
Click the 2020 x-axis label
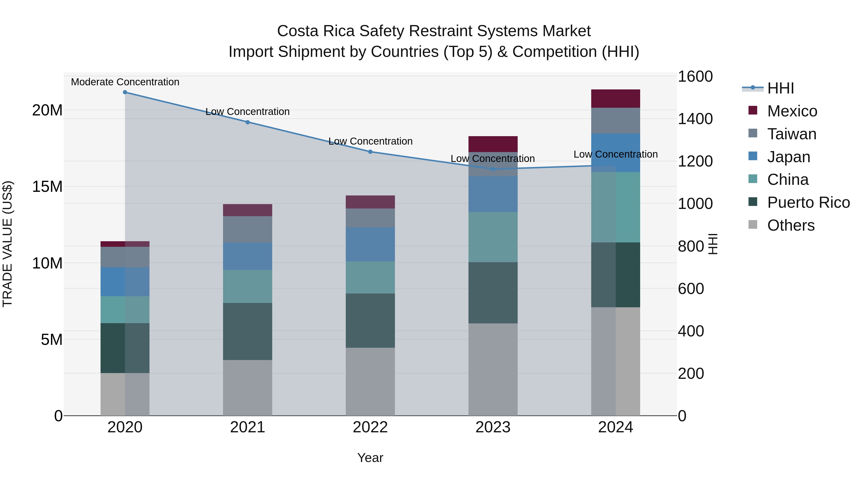125,427
